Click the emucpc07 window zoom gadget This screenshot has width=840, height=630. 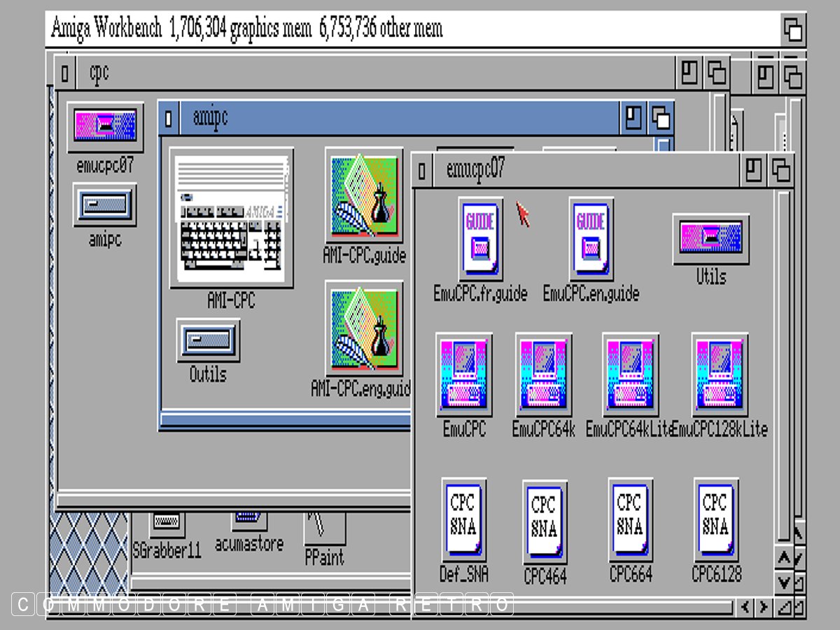(754, 171)
